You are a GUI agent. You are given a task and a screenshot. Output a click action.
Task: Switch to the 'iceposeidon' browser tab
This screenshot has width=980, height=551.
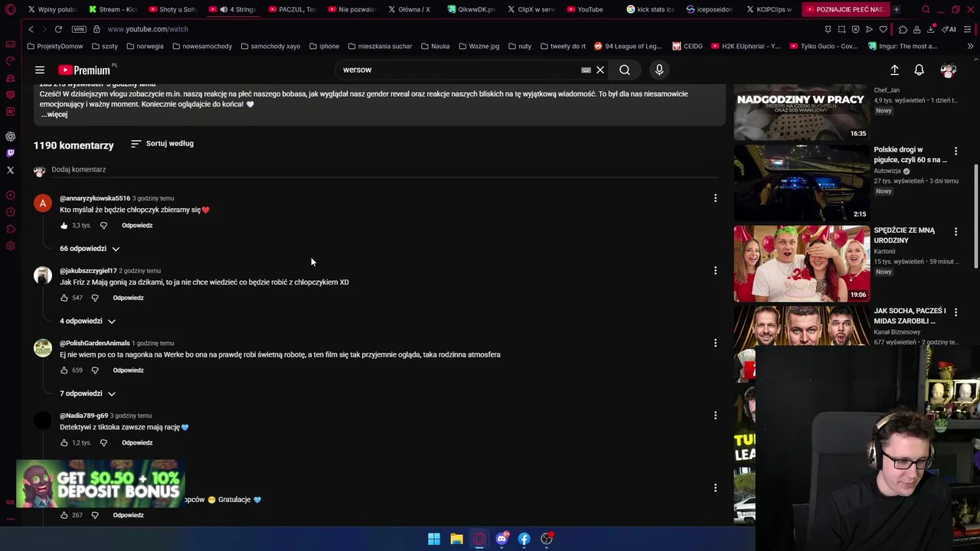click(711, 9)
